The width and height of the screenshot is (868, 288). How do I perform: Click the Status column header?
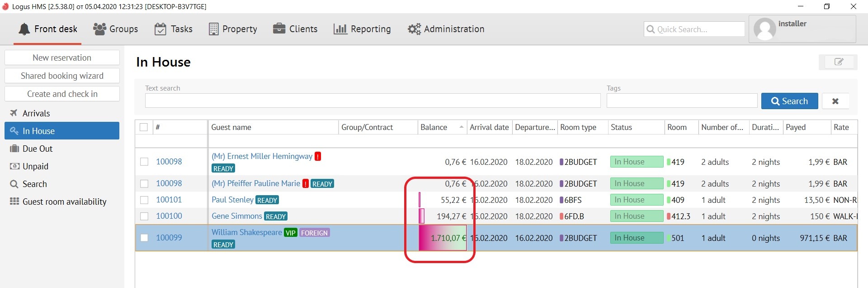622,127
